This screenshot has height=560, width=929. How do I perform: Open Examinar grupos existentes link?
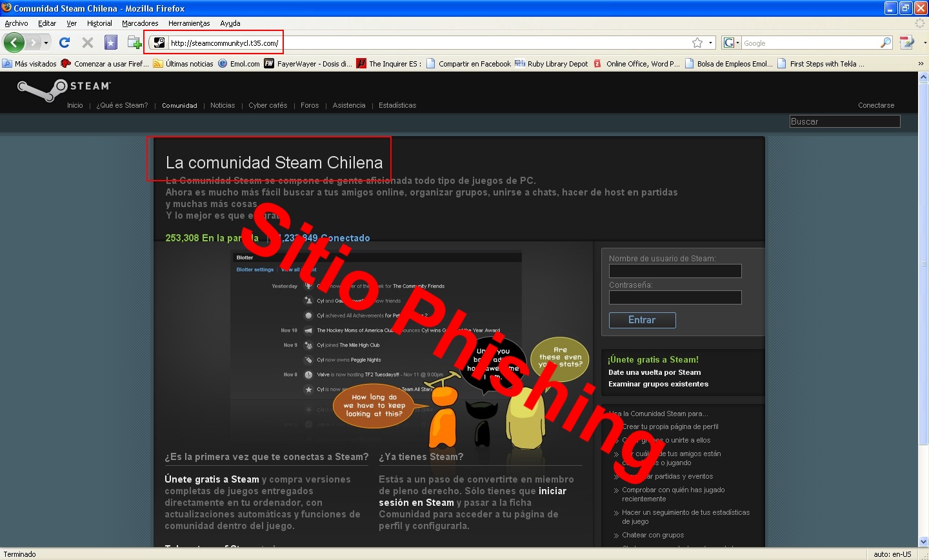click(658, 384)
